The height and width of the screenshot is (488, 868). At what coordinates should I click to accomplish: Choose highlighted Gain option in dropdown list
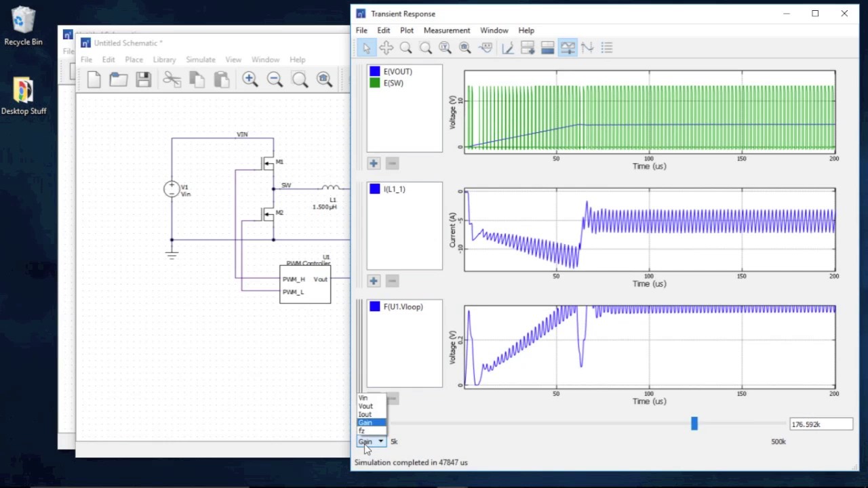click(372, 422)
